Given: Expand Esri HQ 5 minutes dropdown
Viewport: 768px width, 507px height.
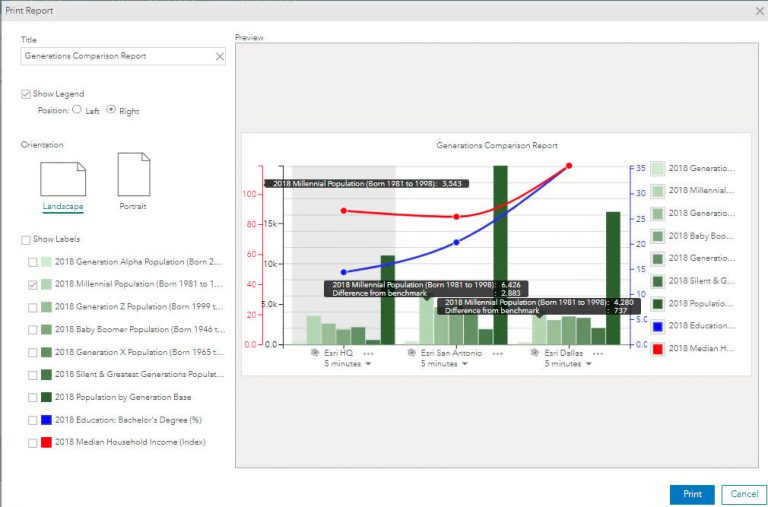Looking at the screenshot, I should [x=368, y=364].
